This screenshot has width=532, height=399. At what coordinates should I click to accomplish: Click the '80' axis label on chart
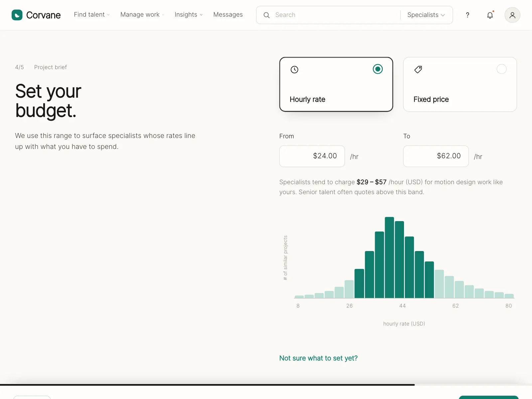[509, 306]
